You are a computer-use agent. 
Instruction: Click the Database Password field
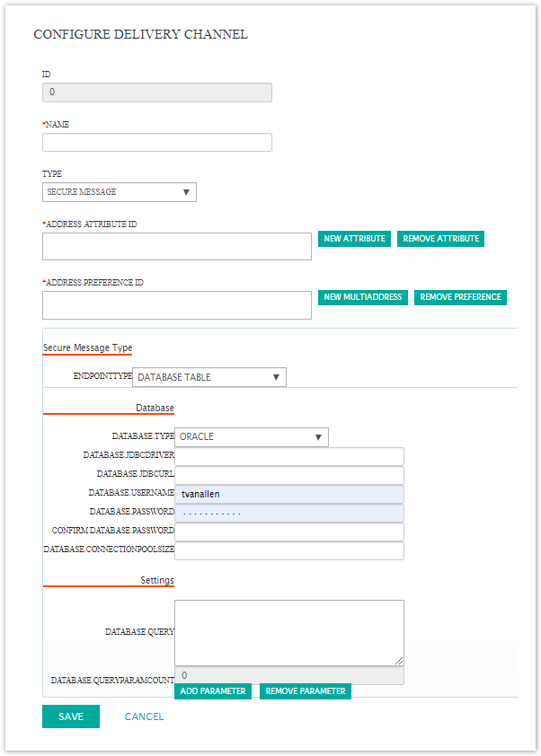[x=288, y=513]
